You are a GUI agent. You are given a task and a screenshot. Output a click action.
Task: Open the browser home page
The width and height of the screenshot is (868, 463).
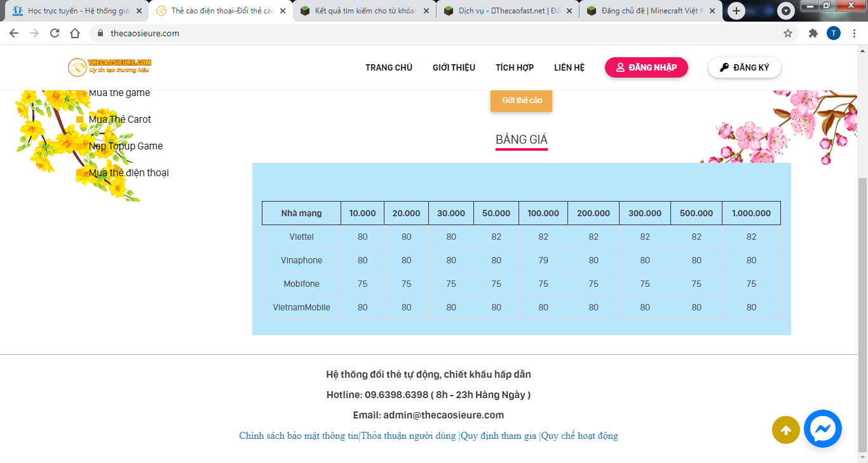point(75,33)
